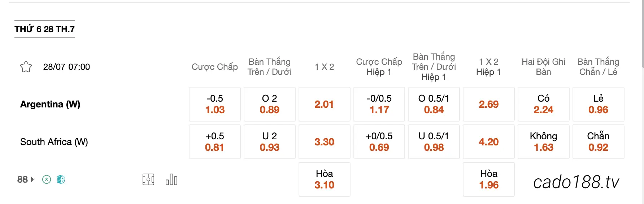Click the teal stacked data icon
Image resolution: width=644 pixels, height=204 pixels.
point(61,179)
